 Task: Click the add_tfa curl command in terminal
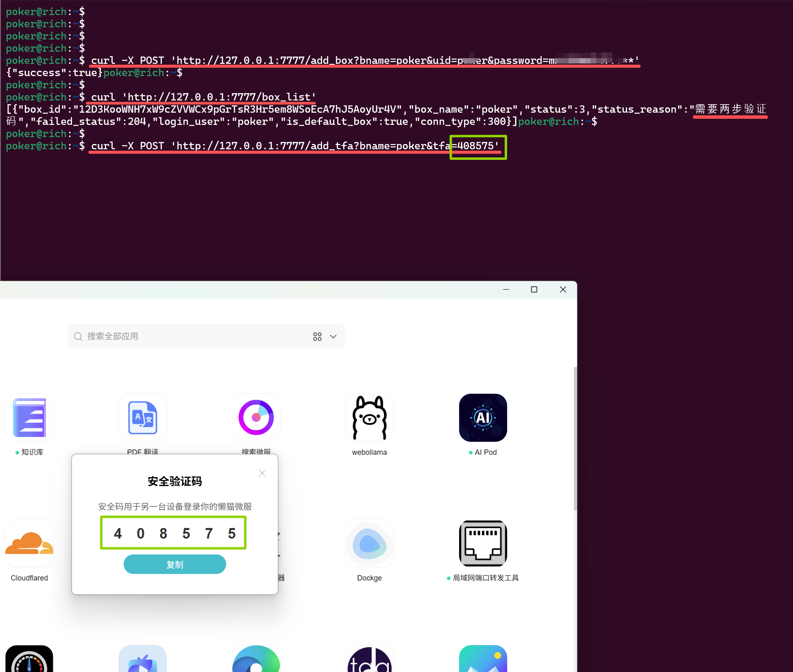(x=295, y=146)
